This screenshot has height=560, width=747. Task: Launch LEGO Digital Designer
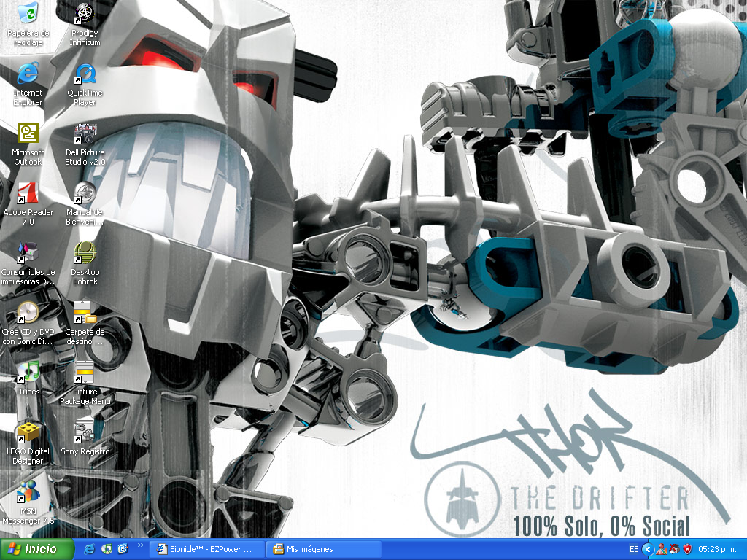[x=27, y=434]
